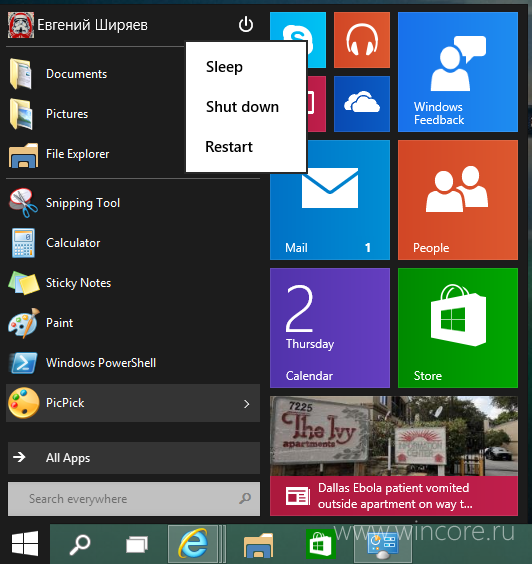This screenshot has height=564, width=532.
Task: Open File Explorer from the taskbar
Action: [x=258, y=545]
